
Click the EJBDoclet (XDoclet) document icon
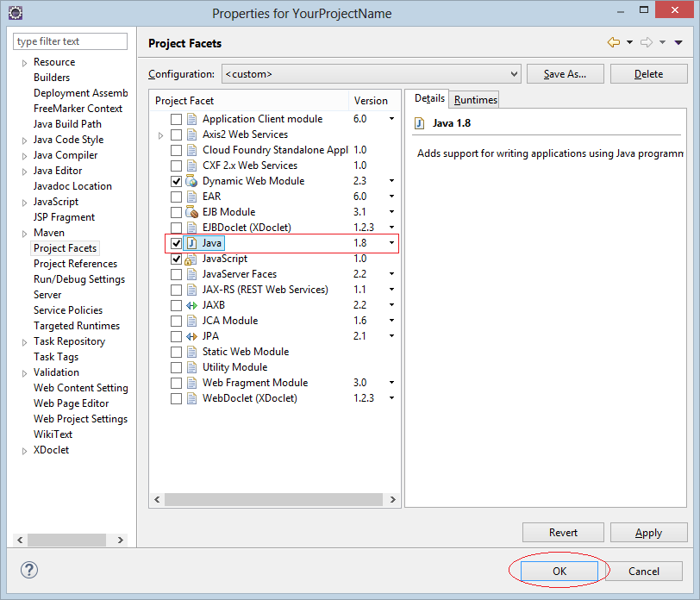click(x=192, y=228)
